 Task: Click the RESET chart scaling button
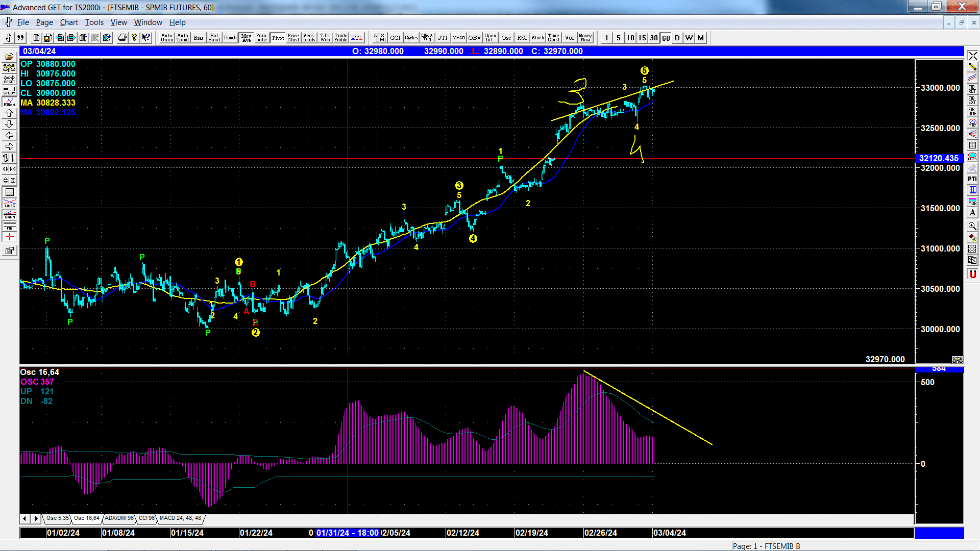[9, 79]
